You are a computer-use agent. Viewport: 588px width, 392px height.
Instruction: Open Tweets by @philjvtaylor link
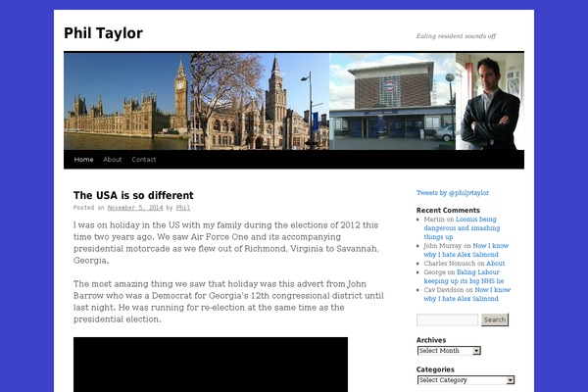[x=452, y=193]
